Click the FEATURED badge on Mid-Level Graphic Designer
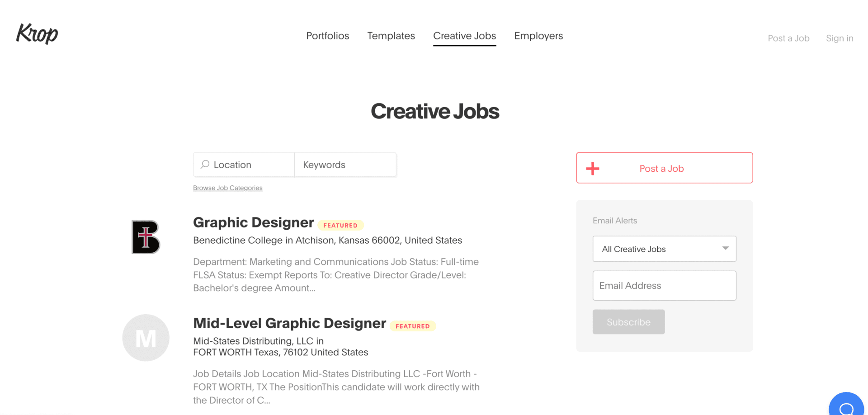868x415 pixels. (412, 326)
